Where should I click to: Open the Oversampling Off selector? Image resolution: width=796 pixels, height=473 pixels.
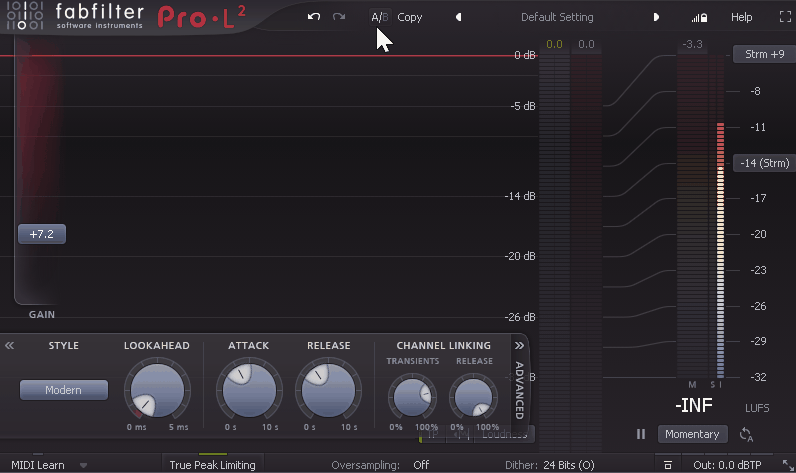(x=421, y=465)
